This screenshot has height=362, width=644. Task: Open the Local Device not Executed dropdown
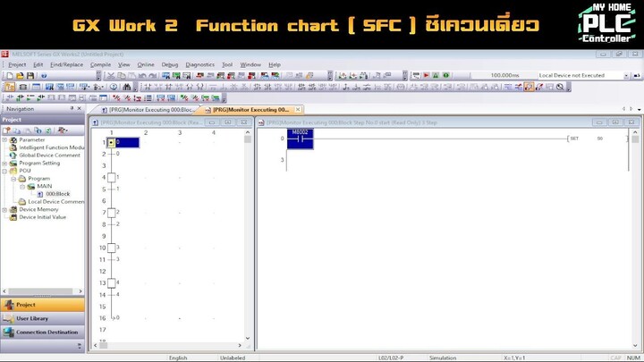click(x=626, y=75)
